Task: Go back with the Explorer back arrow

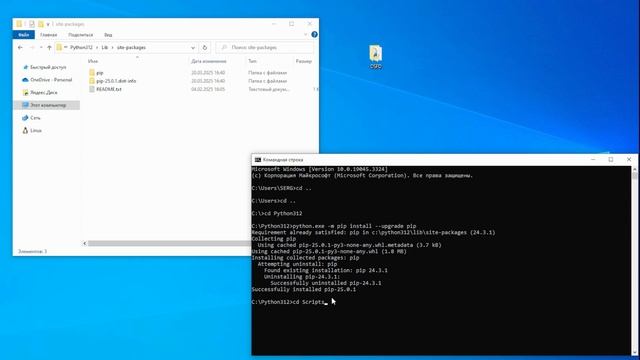Action: click(20, 48)
